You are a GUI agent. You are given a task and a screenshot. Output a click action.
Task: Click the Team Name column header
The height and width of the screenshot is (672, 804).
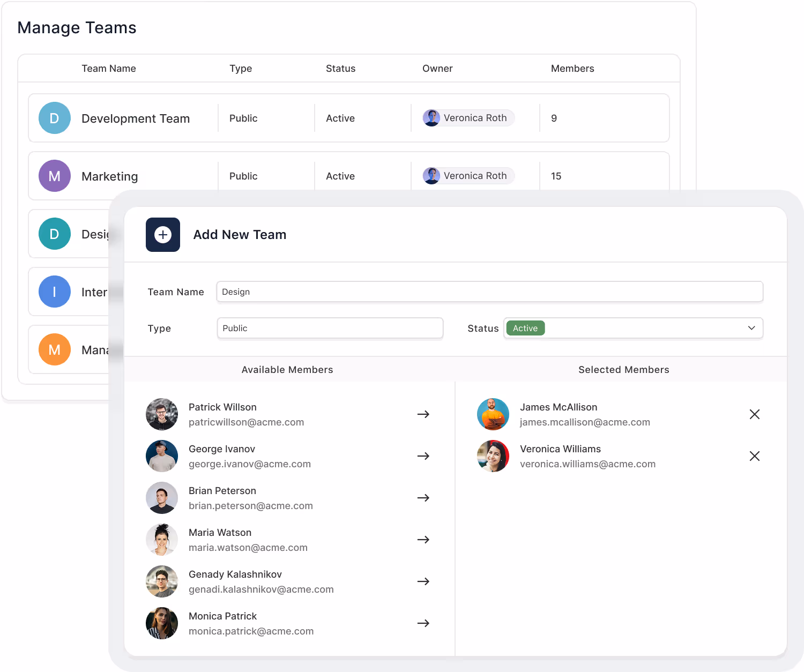tap(109, 69)
